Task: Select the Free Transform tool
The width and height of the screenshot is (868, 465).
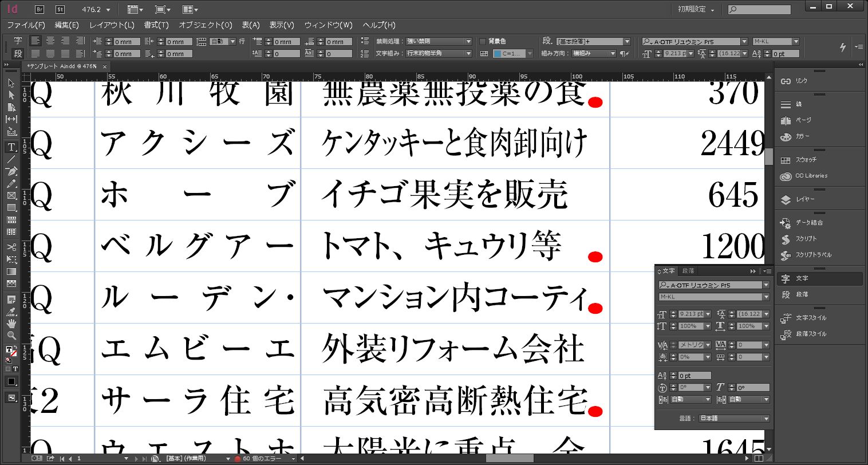Action: (x=11, y=259)
